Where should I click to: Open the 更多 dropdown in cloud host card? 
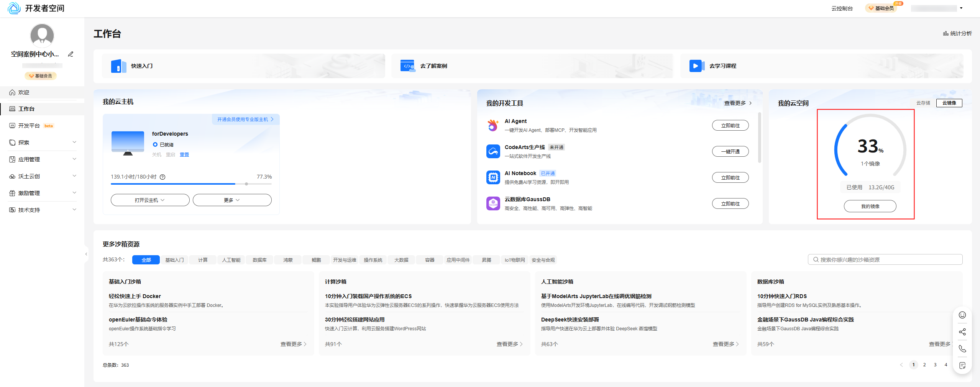232,200
